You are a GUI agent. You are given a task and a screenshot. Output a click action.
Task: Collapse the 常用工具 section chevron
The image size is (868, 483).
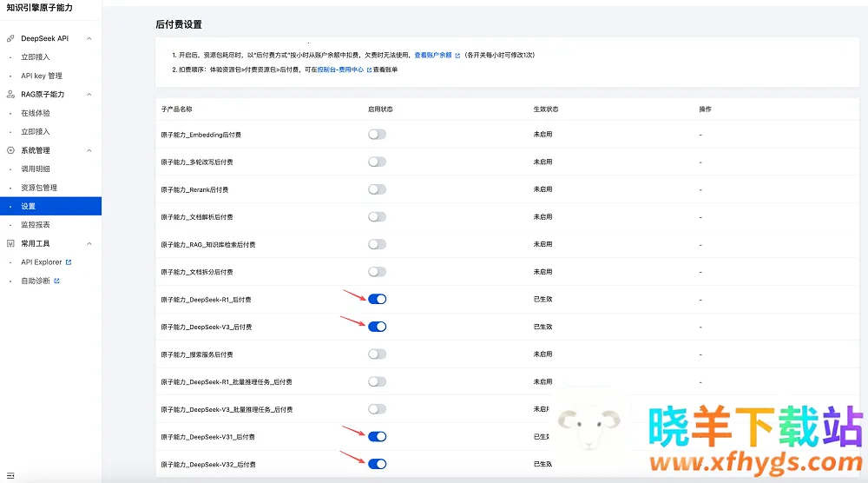tap(89, 243)
